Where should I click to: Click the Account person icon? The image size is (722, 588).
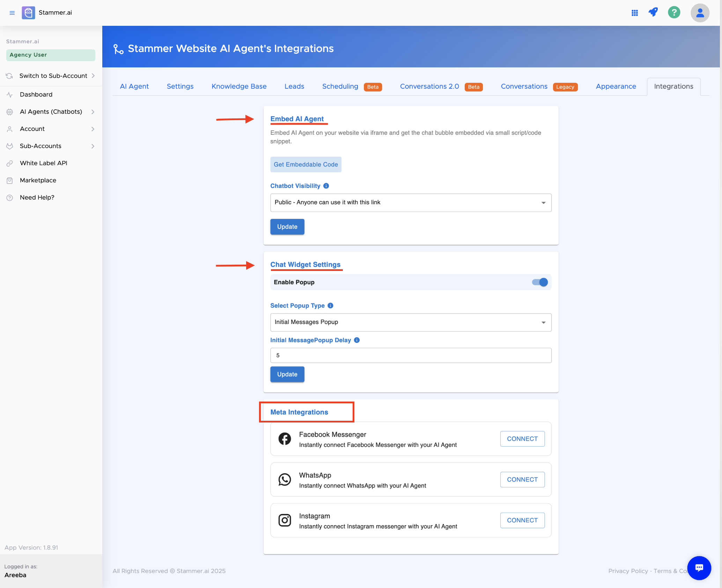pos(10,129)
